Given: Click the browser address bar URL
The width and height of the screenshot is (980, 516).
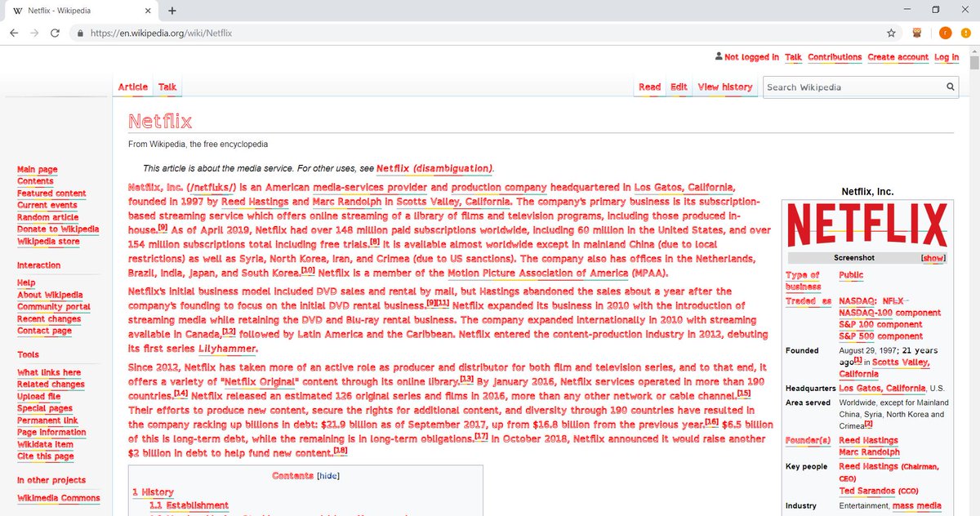Looking at the screenshot, I should 160,33.
